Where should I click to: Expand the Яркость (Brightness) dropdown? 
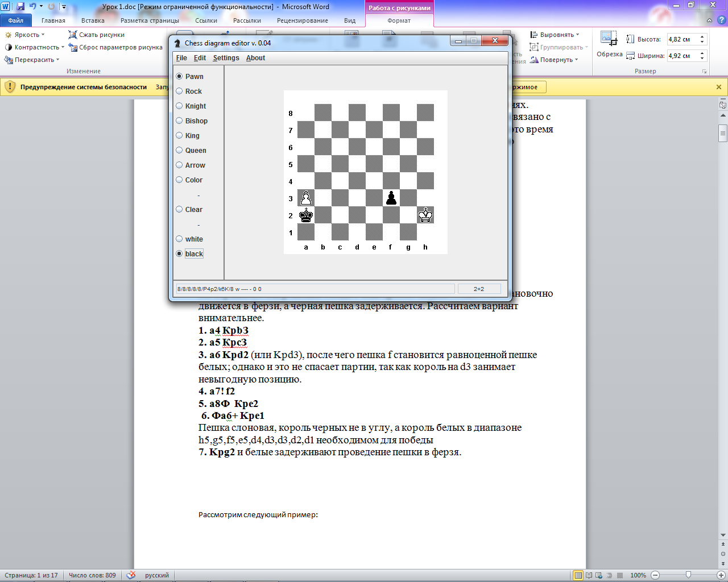pyautogui.click(x=26, y=35)
